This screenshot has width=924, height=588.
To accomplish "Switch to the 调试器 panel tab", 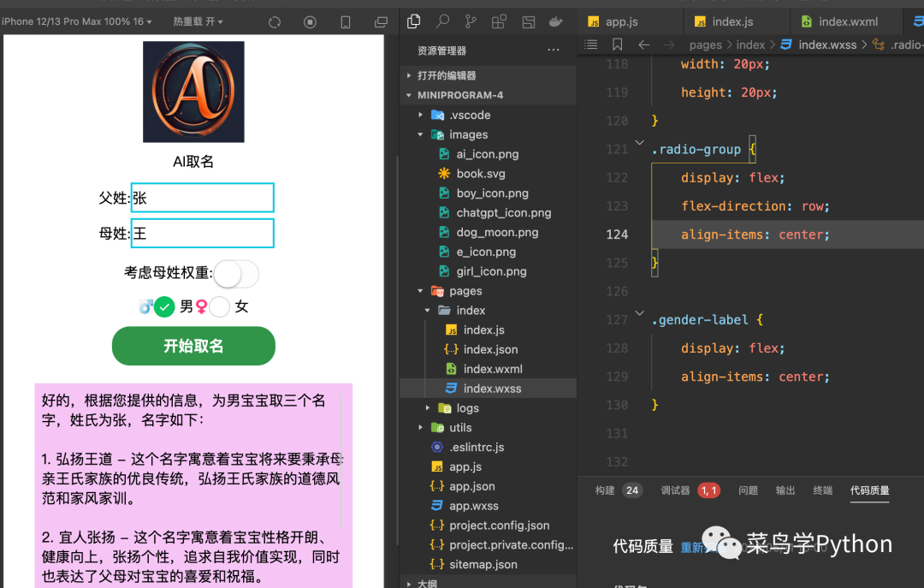I will [x=675, y=490].
